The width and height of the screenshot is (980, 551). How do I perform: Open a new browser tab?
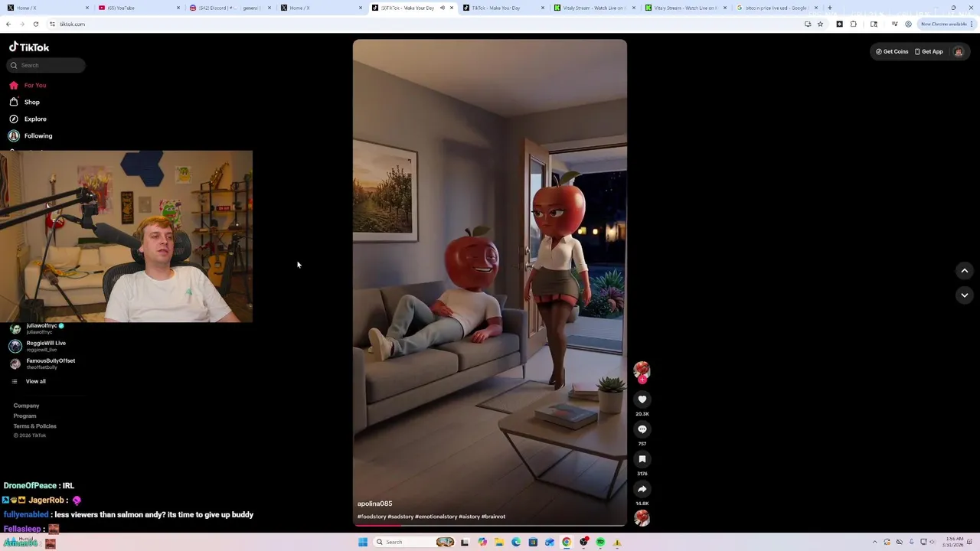click(x=830, y=8)
